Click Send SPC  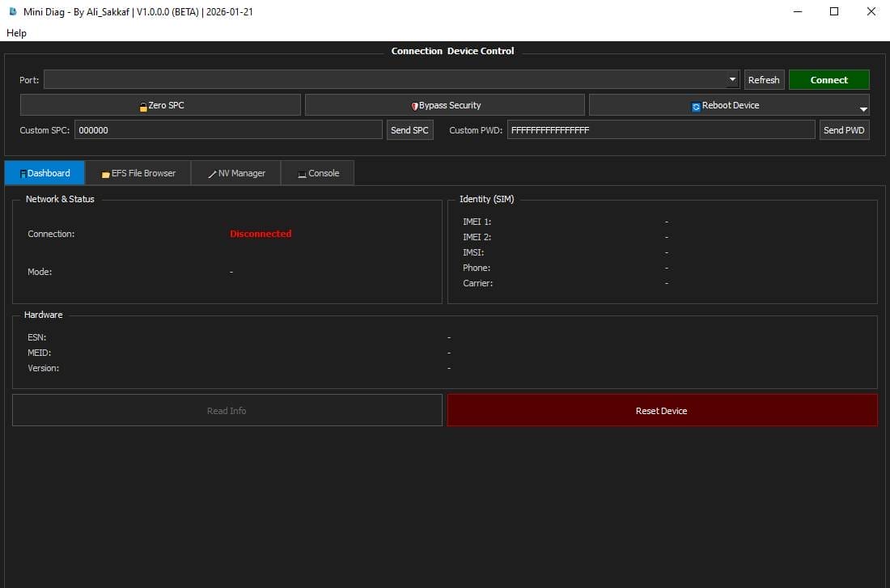click(409, 129)
